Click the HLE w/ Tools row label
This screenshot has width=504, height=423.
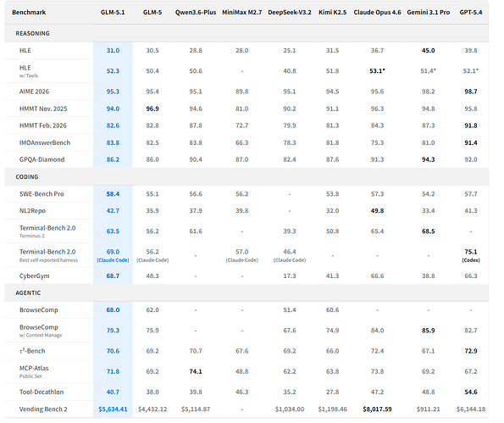[29, 71]
